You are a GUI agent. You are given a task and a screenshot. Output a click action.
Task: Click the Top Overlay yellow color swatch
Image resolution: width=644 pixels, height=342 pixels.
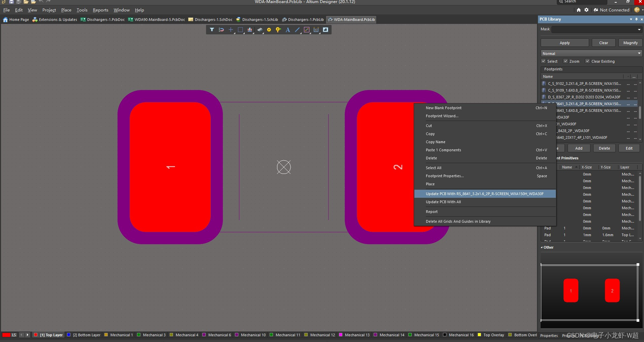coord(479,335)
